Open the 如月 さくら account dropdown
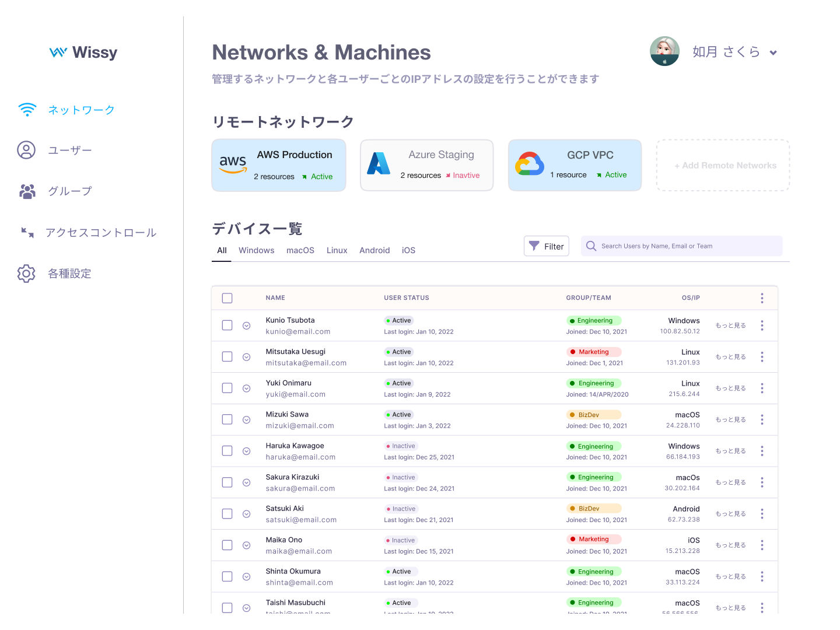The height and width of the screenshot is (630, 840). pyautogui.click(x=773, y=52)
